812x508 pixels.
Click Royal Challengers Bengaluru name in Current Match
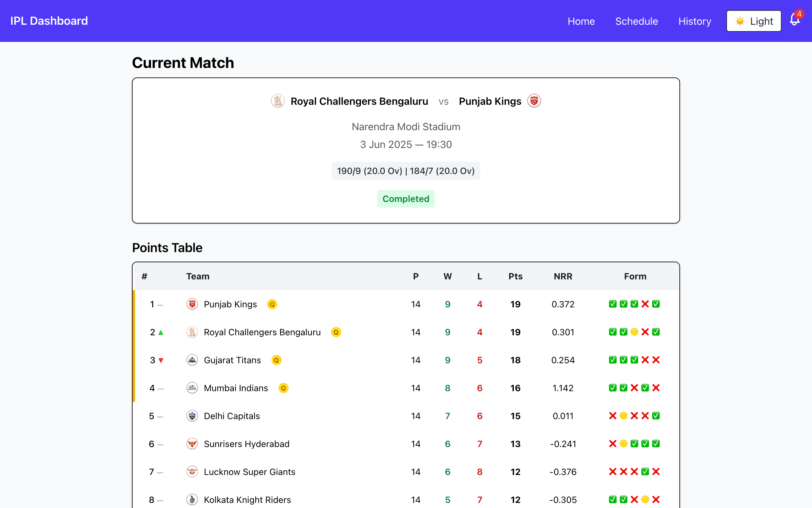(x=359, y=101)
